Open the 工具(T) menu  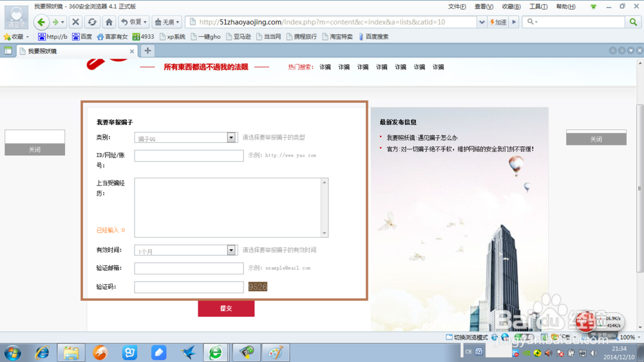tap(538, 6)
